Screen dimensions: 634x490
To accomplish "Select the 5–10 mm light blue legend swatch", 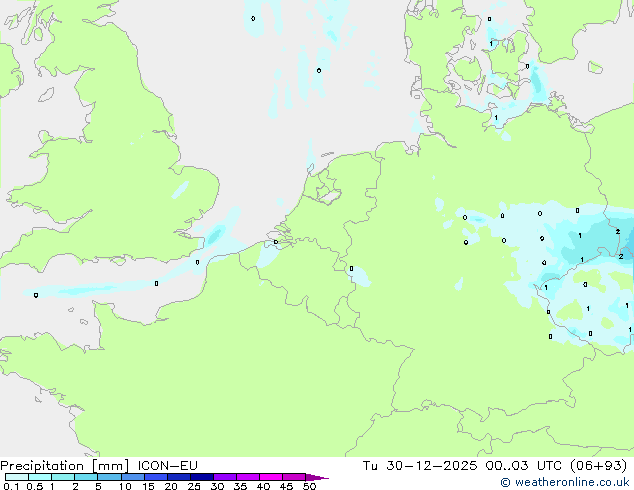I will click(109, 477).
